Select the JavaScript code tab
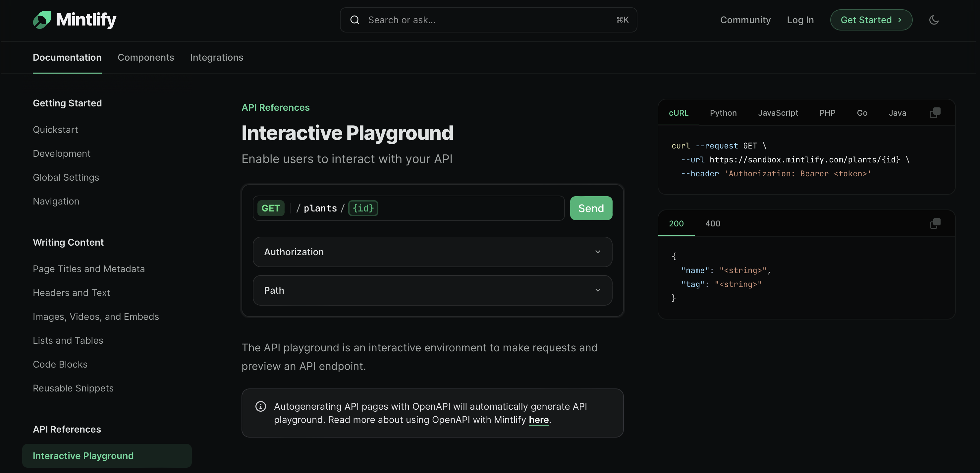This screenshot has width=980, height=473. [x=778, y=113]
